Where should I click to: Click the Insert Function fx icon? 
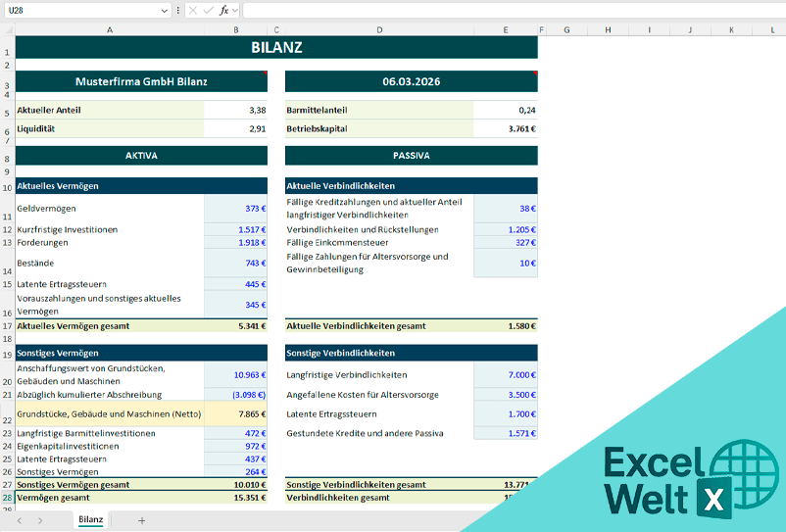[x=223, y=10]
